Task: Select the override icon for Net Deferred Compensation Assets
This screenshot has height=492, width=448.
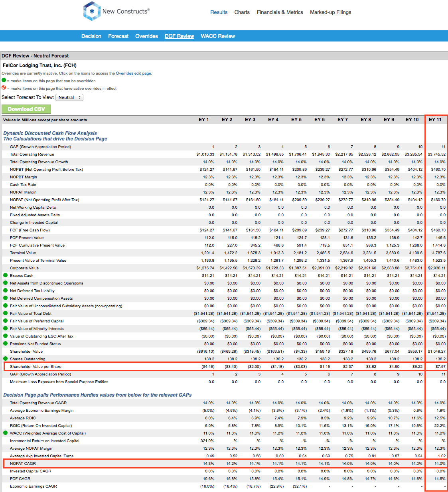Action: 6,298
